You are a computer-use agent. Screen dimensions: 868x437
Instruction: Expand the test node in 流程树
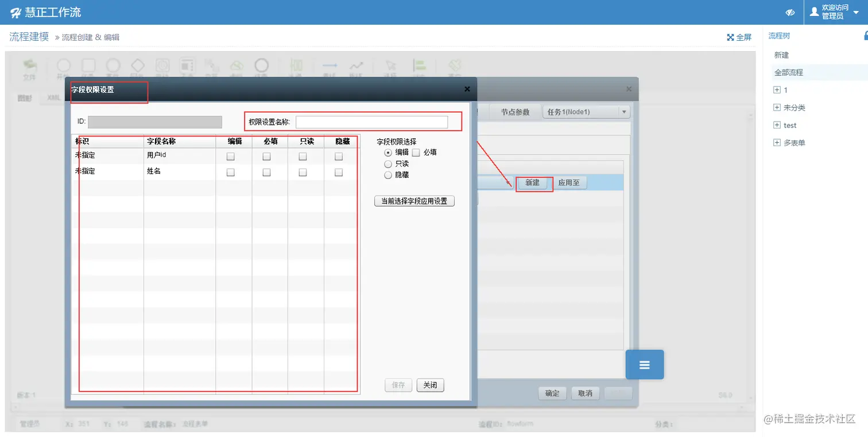(x=776, y=125)
